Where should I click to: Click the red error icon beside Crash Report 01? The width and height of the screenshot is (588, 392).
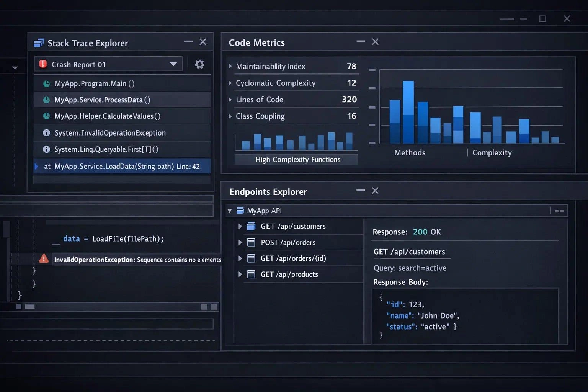(x=43, y=64)
